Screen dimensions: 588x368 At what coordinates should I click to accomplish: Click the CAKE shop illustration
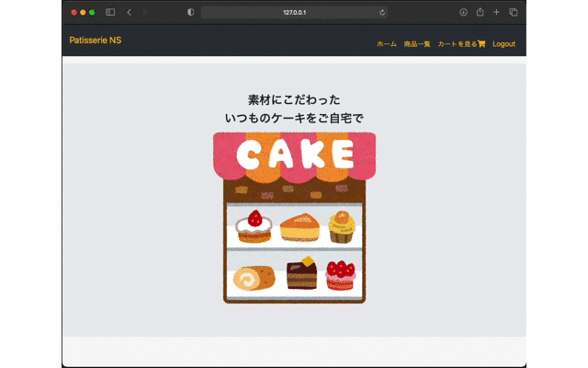294,218
